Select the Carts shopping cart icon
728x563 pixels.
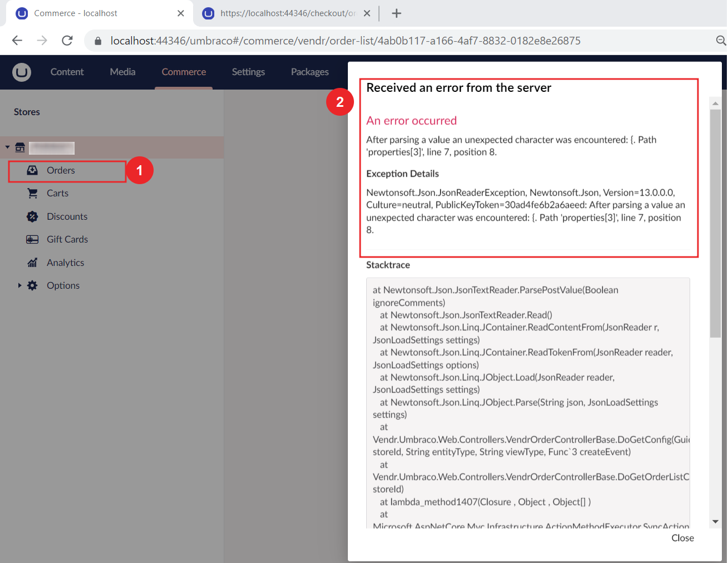[33, 193]
